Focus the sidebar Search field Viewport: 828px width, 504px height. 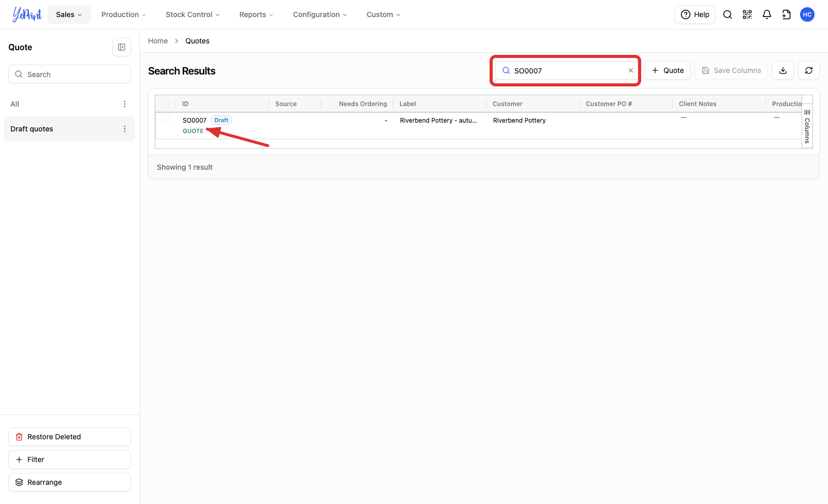pyautogui.click(x=69, y=74)
